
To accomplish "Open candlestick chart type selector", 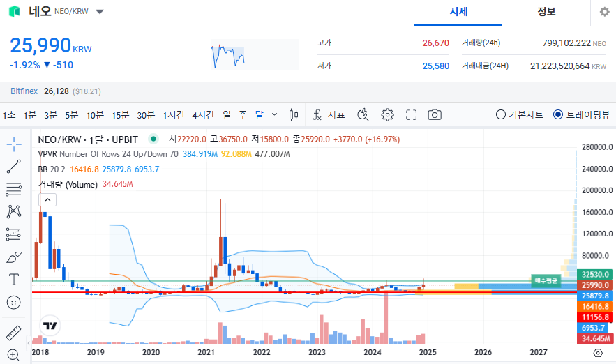I will pyautogui.click(x=294, y=114).
